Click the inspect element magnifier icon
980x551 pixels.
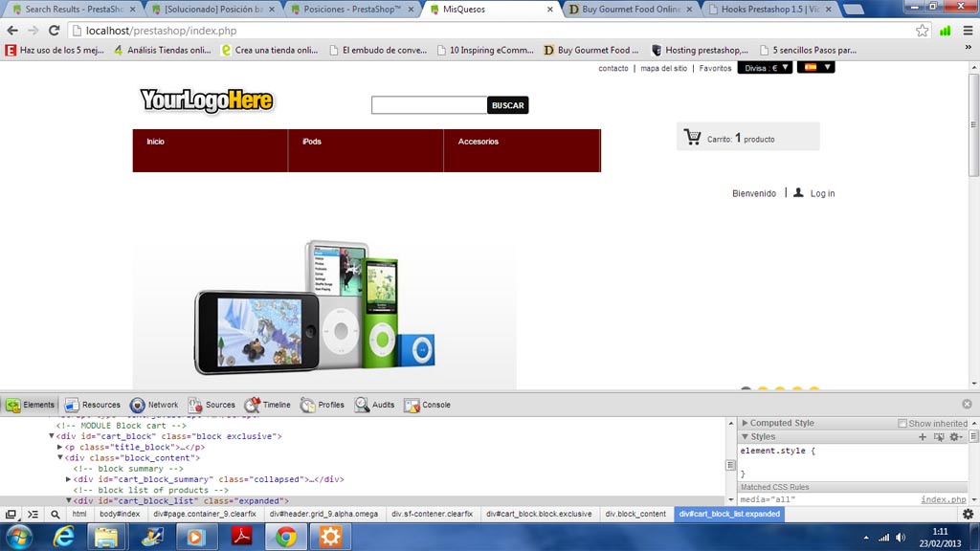(x=55, y=514)
